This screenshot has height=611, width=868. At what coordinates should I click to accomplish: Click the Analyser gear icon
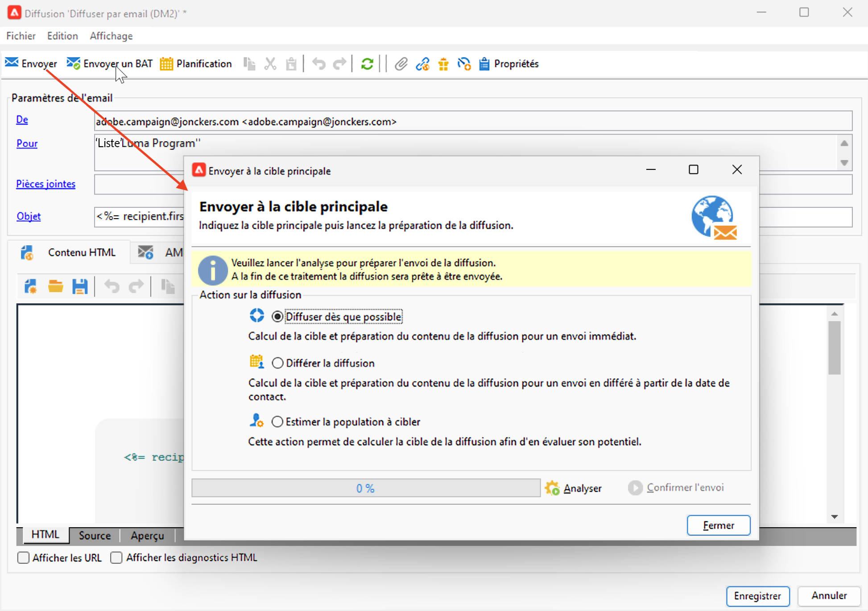coord(552,488)
